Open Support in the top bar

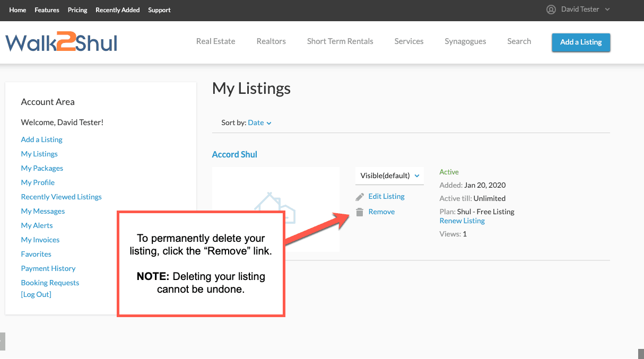point(159,10)
